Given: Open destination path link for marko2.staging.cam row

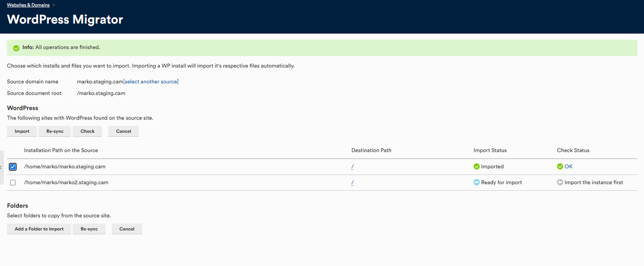Looking at the screenshot, I should point(353,182).
